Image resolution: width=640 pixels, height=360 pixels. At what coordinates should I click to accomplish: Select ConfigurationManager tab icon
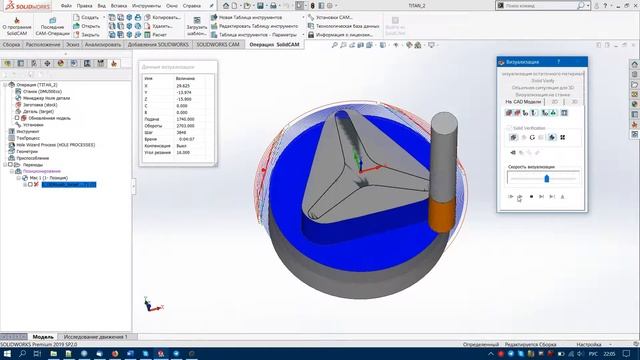pyautogui.click(x=34, y=63)
